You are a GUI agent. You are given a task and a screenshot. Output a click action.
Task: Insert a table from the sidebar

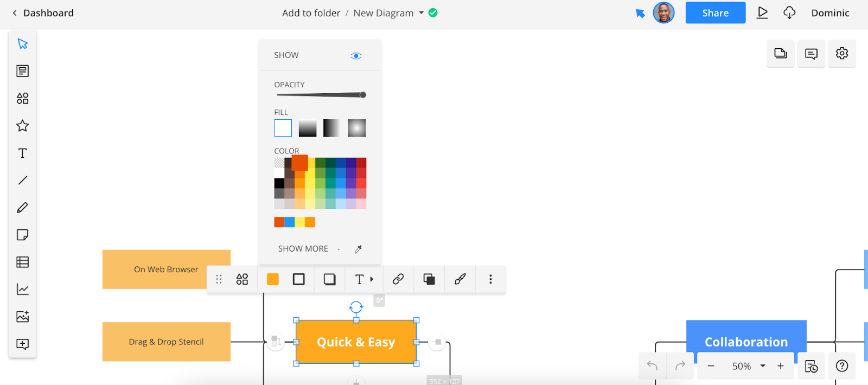point(22,262)
